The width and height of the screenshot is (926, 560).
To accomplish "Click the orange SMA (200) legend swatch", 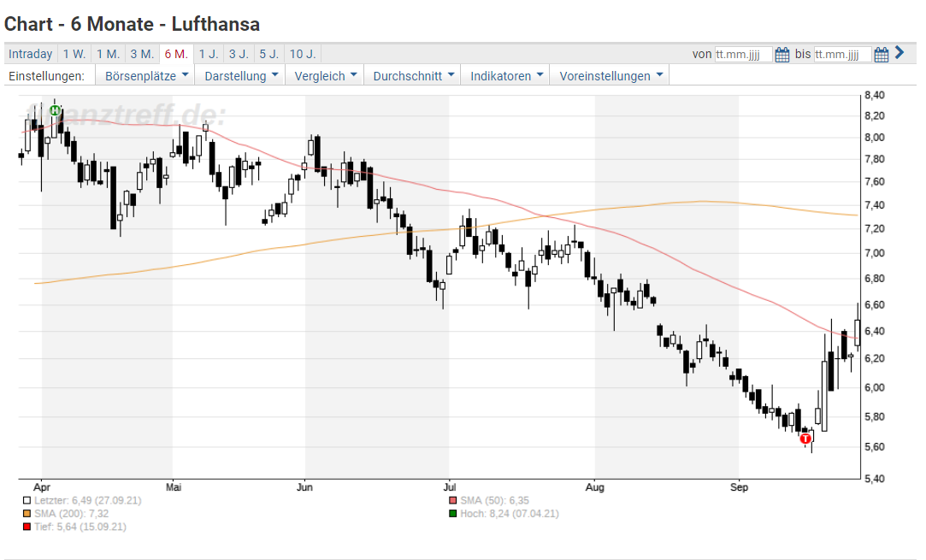I will [27, 513].
